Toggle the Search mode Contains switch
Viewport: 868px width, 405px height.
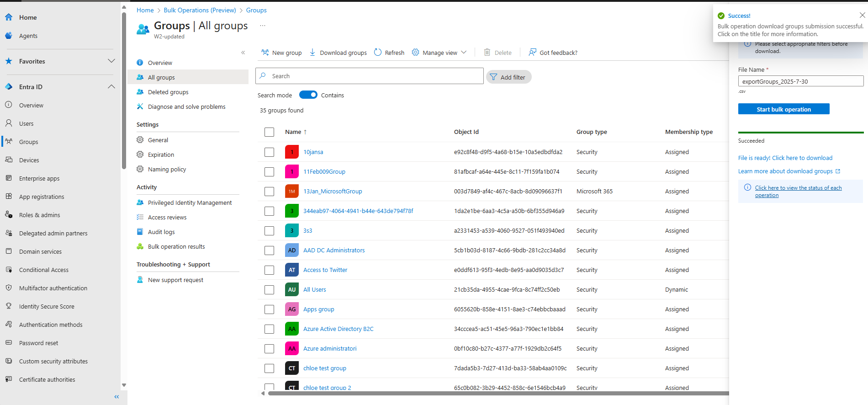coord(308,95)
